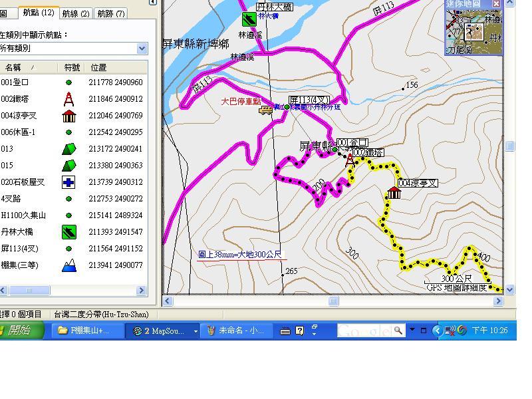Click the 002鐵塔 tower symbol in the list
This screenshot has width=532, height=399.
coord(68,99)
